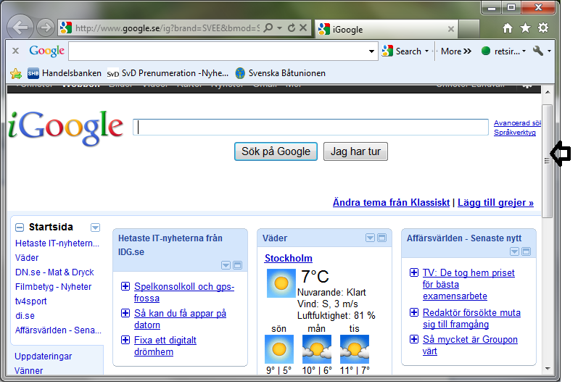Open Google toolbar wrench settings

538,51
